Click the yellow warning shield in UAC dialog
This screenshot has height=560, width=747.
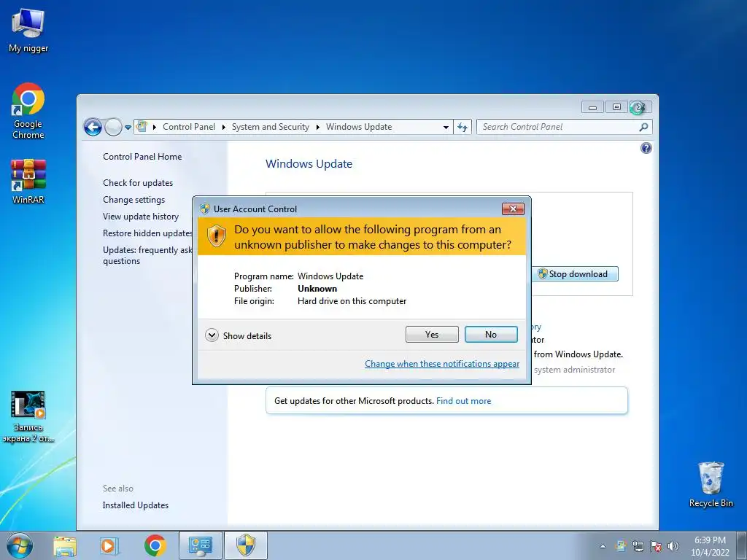pos(216,236)
